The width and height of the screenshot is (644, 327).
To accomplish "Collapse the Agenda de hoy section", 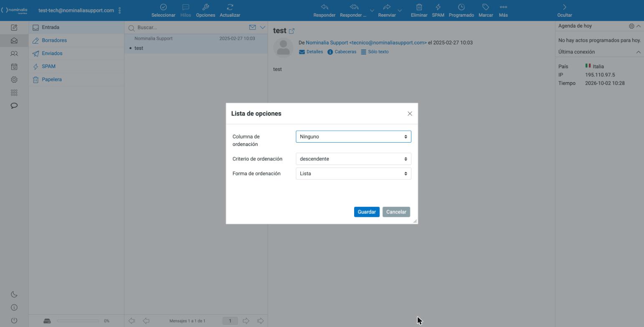I will (638, 26).
